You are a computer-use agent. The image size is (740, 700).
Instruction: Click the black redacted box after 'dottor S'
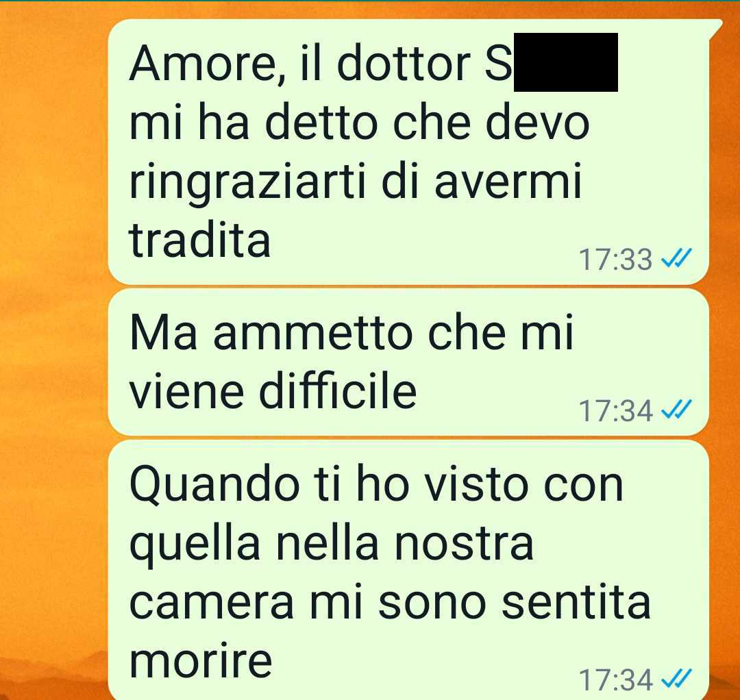click(x=565, y=62)
